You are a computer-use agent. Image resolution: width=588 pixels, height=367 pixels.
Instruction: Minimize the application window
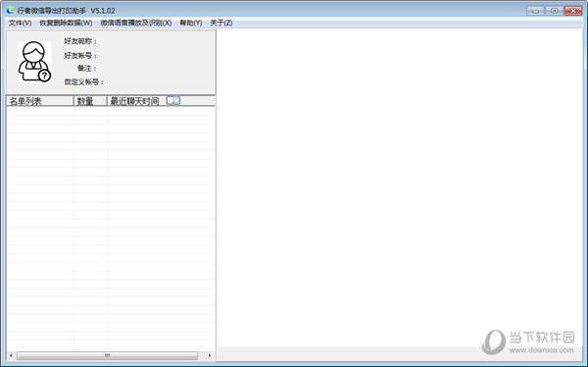click(x=535, y=11)
